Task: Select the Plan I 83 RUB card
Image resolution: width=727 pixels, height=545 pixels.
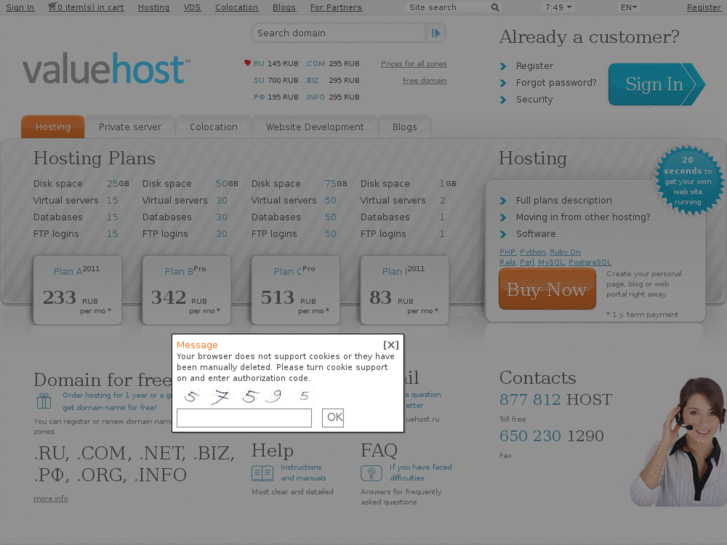Action: [x=404, y=290]
